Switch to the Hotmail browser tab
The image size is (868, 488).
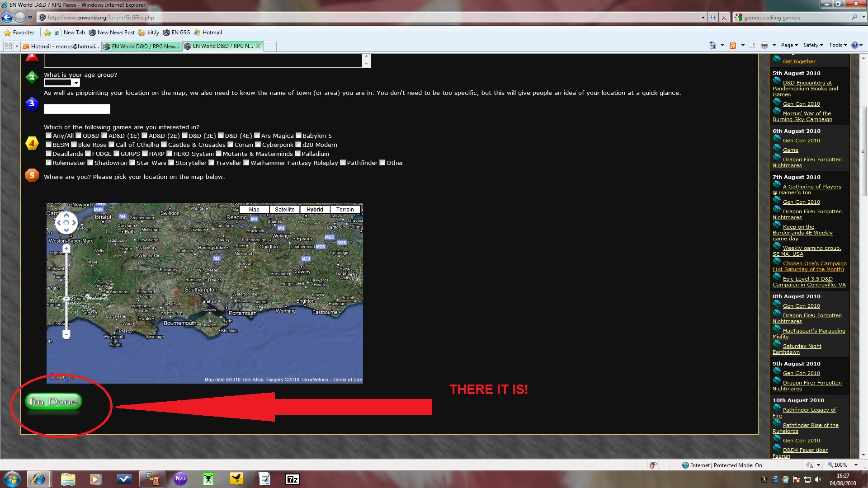(x=61, y=46)
